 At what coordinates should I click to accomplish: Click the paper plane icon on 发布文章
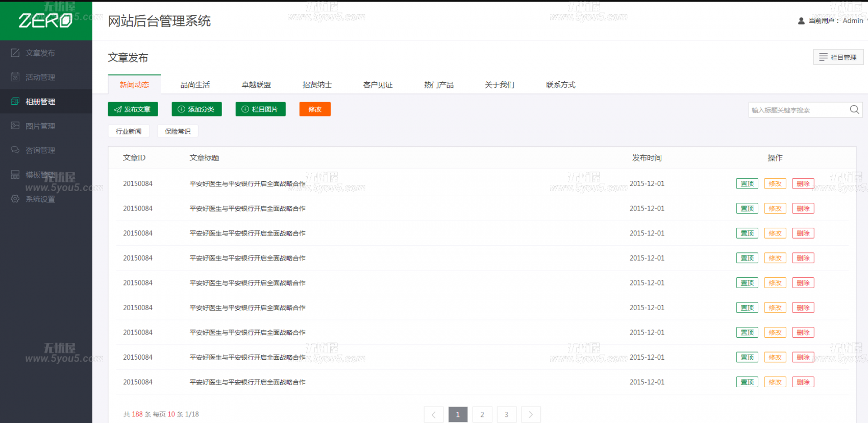tap(118, 109)
